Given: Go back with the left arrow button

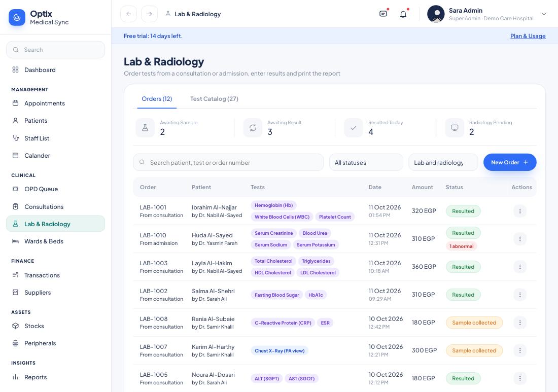Looking at the screenshot, I should click(128, 14).
